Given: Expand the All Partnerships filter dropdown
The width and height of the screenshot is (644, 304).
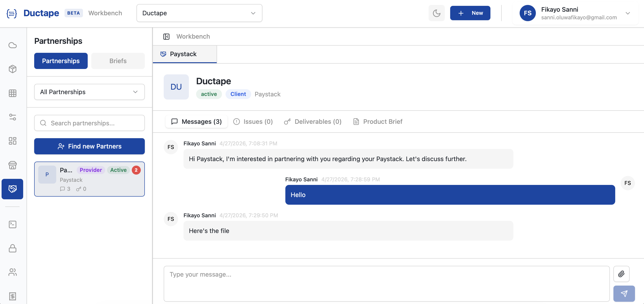Looking at the screenshot, I should [x=89, y=92].
